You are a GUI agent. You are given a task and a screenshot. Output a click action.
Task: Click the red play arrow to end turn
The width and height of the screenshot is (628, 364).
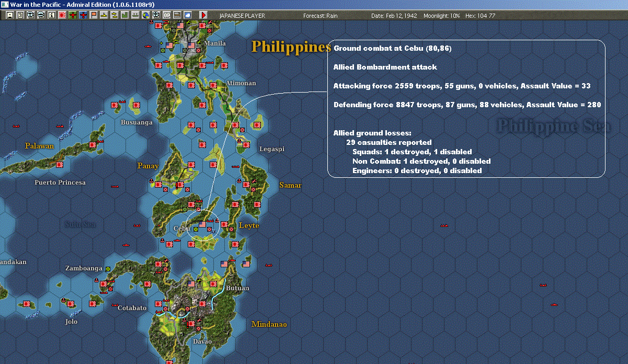tap(203, 15)
